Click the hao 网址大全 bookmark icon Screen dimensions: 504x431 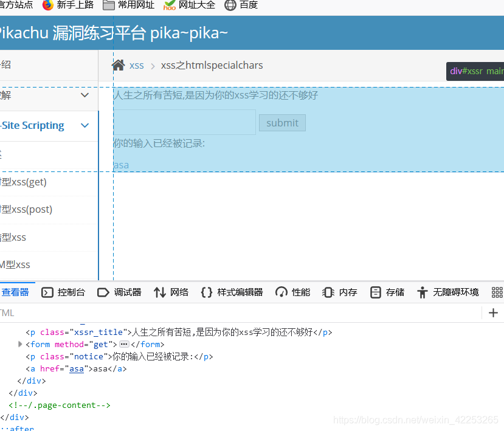(170, 5)
